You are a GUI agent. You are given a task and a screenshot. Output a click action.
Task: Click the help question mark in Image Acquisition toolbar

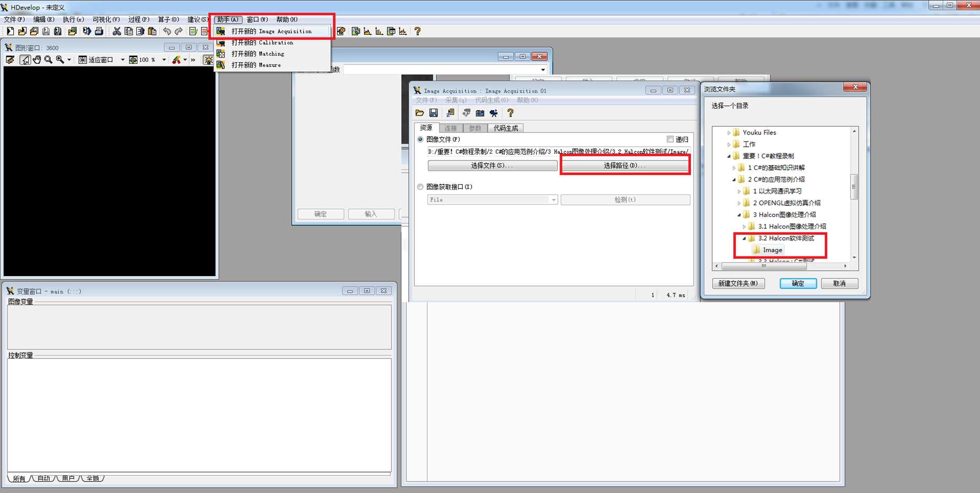(510, 113)
